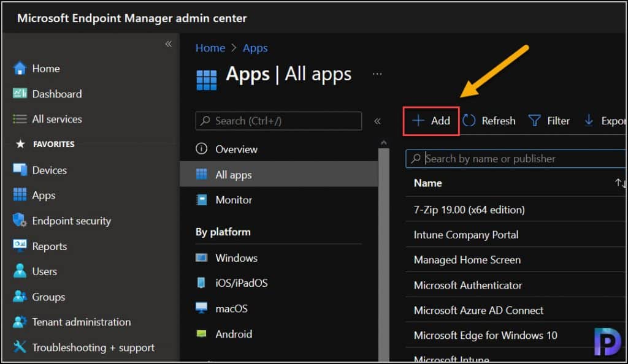Open Microsoft Authenticator app
Screen dimensions: 628x364
(468, 285)
